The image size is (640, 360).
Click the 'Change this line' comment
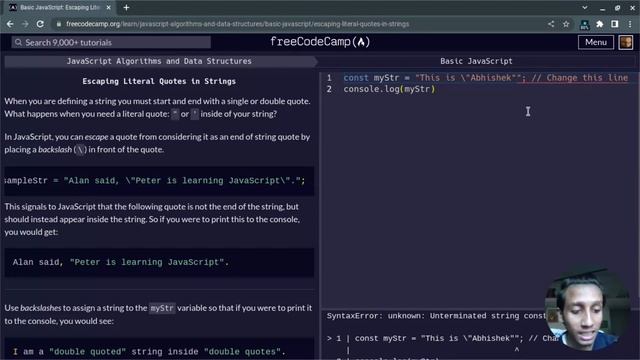[580, 78]
